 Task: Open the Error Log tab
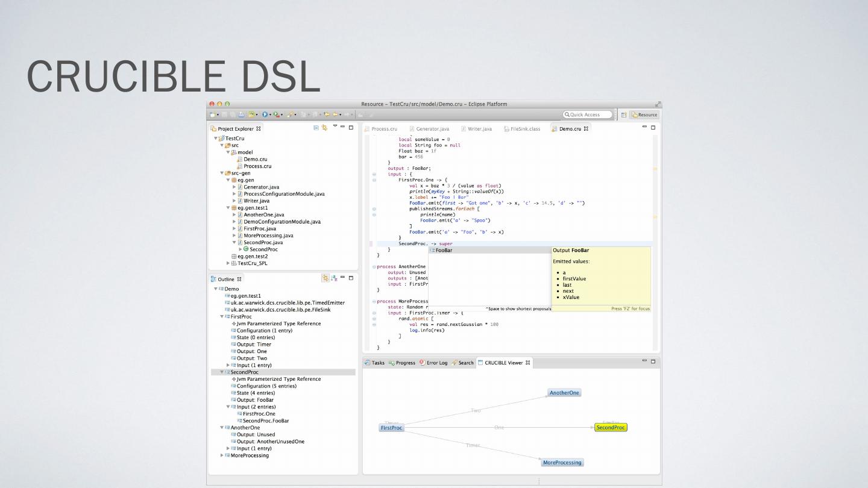[436, 363]
